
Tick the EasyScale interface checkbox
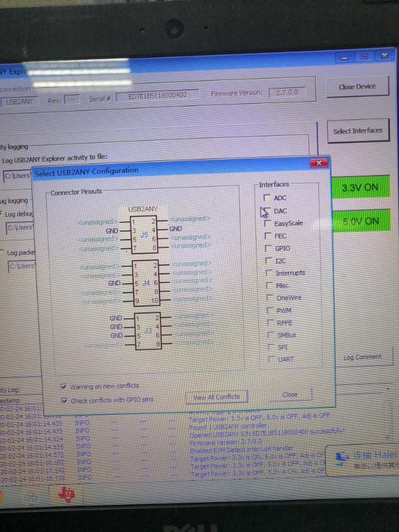click(x=268, y=223)
